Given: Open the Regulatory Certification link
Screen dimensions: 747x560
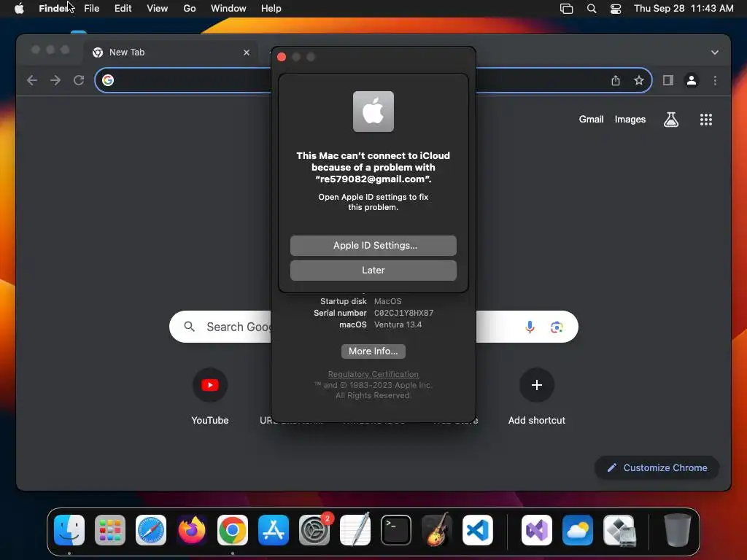Looking at the screenshot, I should (x=373, y=374).
